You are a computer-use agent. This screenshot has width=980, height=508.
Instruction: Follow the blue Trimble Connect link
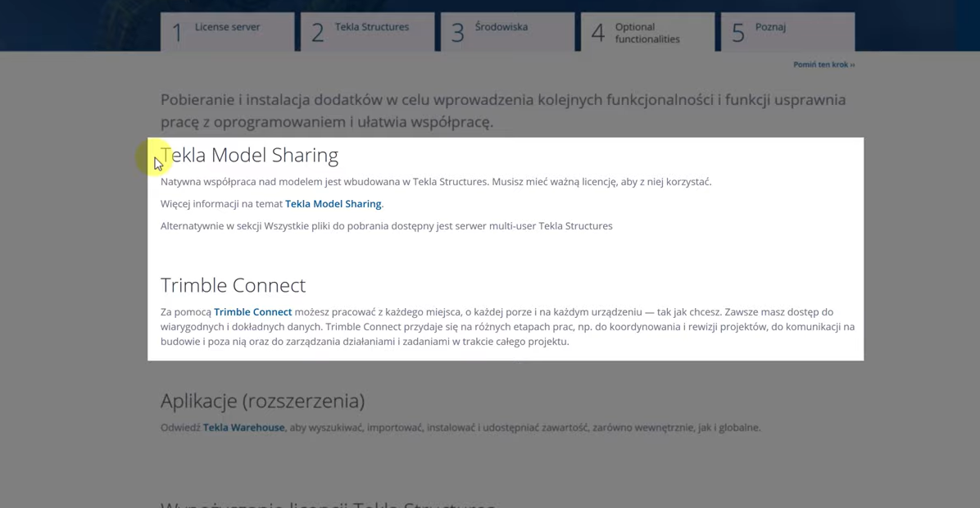(x=252, y=312)
